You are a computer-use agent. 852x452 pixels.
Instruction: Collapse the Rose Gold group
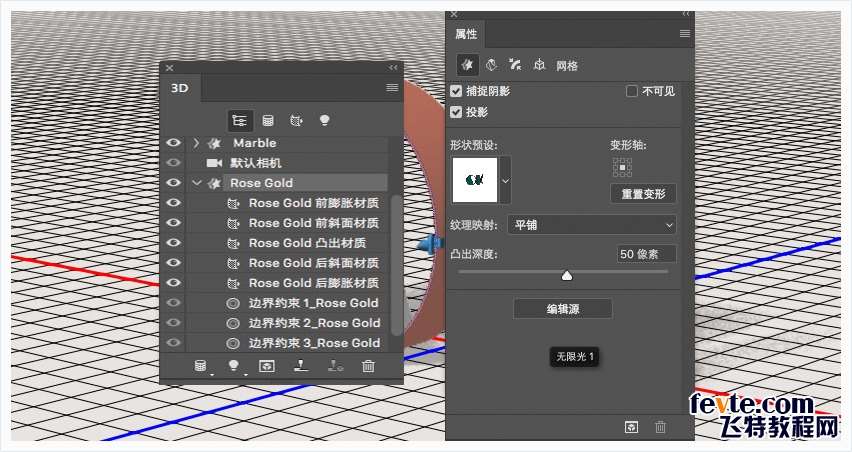pyautogui.click(x=197, y=183)
